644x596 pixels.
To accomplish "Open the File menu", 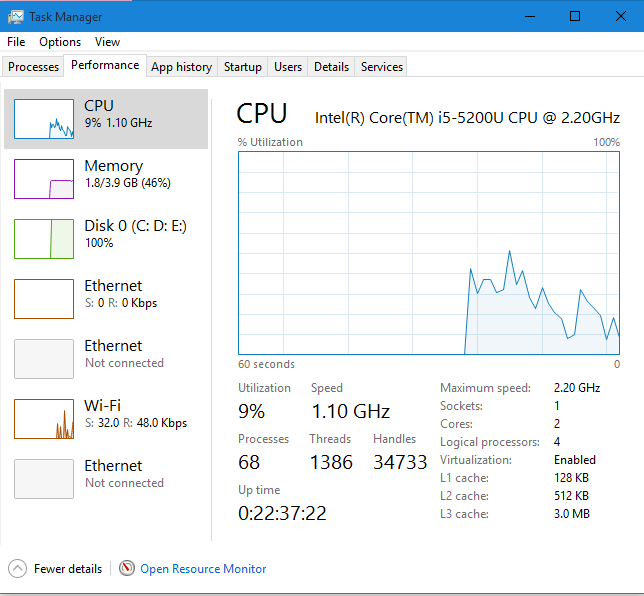I will (x=16, y=42).
